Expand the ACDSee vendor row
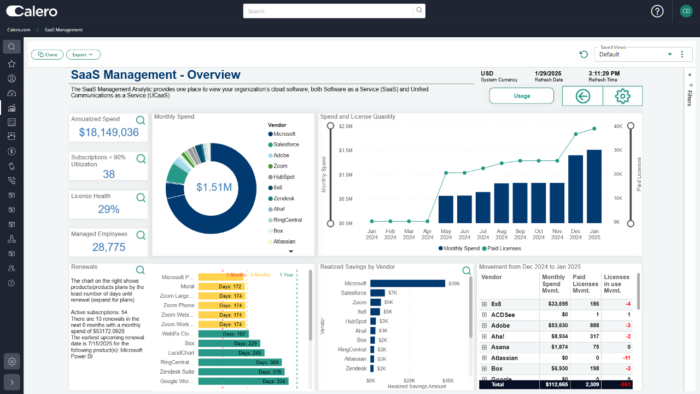 [x=484, y=315]
